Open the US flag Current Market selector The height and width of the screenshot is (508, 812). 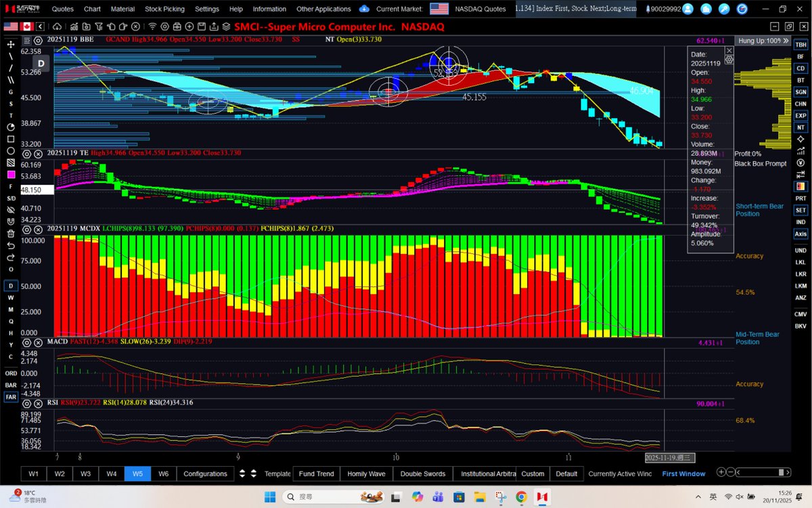(439, 9)
